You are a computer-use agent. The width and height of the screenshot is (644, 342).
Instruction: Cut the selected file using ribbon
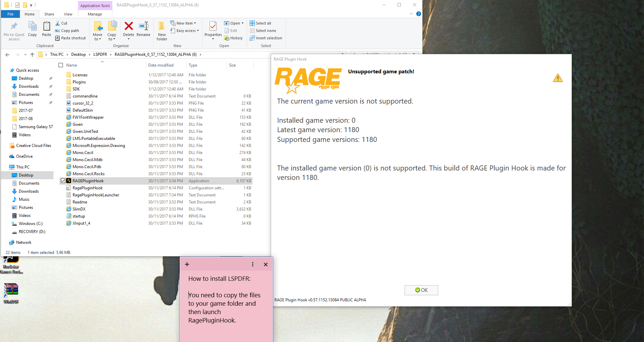[62, 23]
